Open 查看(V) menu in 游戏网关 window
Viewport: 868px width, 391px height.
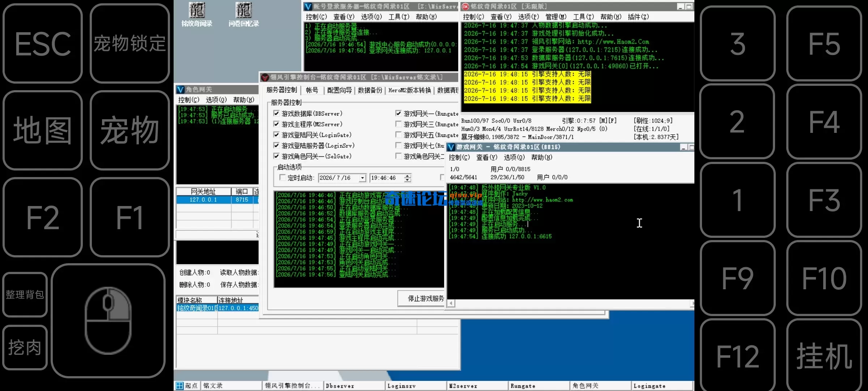click(487, 157)
